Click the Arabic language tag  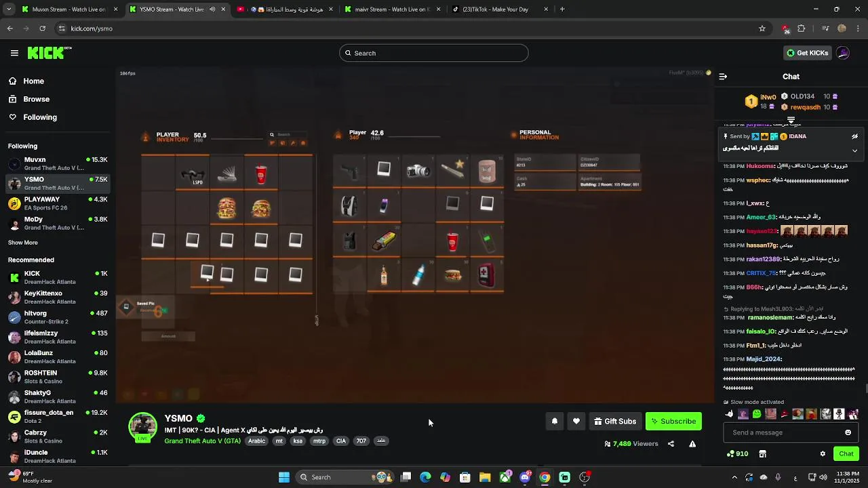coord(257,441)
